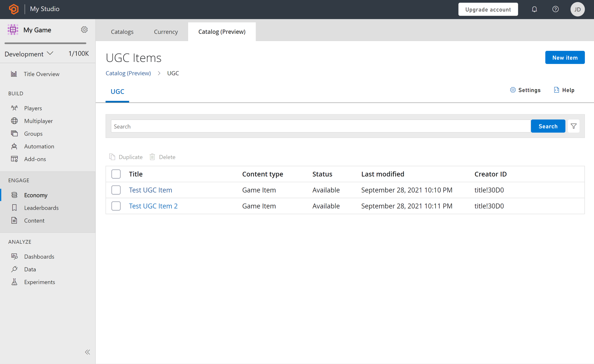Viewport: 594px width, 364px height.
Task: Switch to the Currency tab
Action: 165,31
